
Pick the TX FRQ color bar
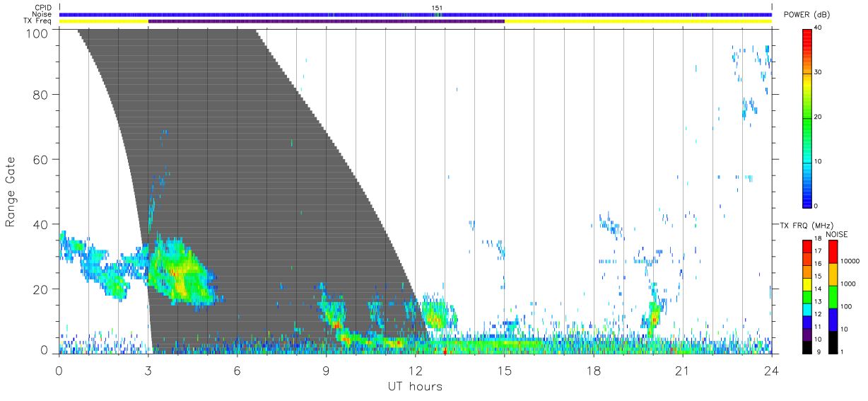pyautogui.click(x=807, y=296)
